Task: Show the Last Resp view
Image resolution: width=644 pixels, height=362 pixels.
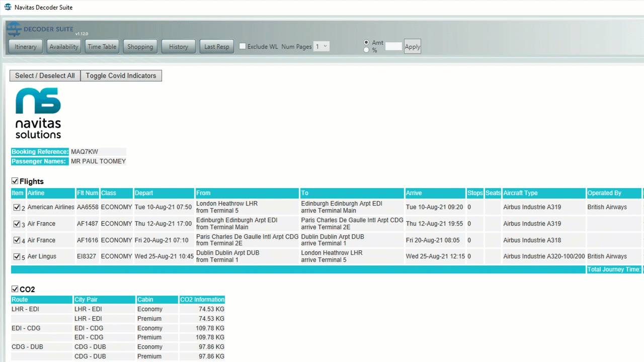Action: point(217,47)
